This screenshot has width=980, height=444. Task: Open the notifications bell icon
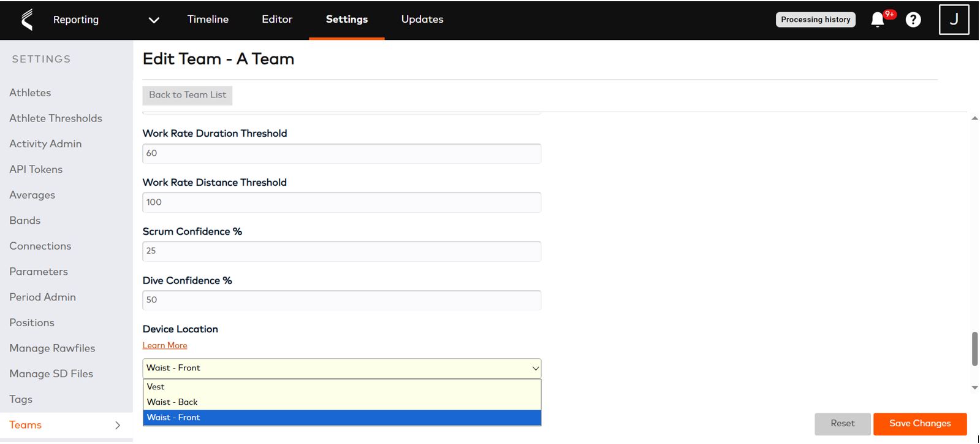coord(878,20)
